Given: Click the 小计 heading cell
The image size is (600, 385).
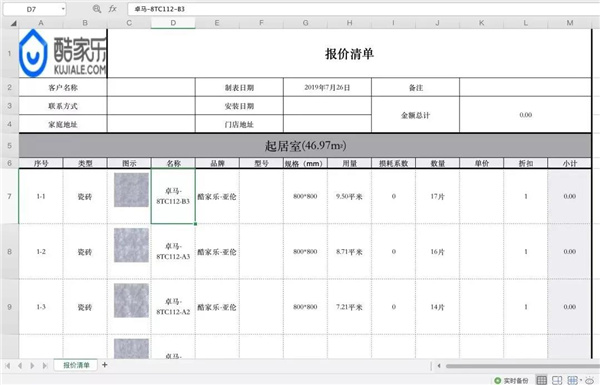Looking at the screenshot, I should click(x=570, y=163).
